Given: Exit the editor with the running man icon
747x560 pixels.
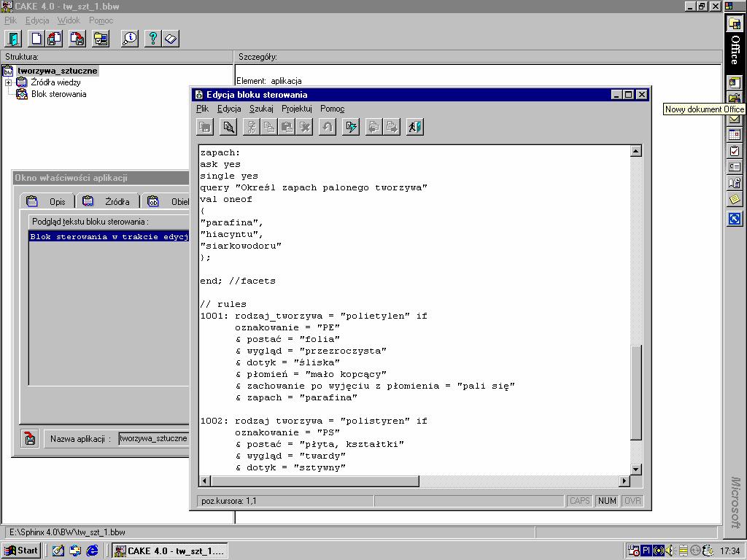Looking at the screenshot, I should 415,127.
